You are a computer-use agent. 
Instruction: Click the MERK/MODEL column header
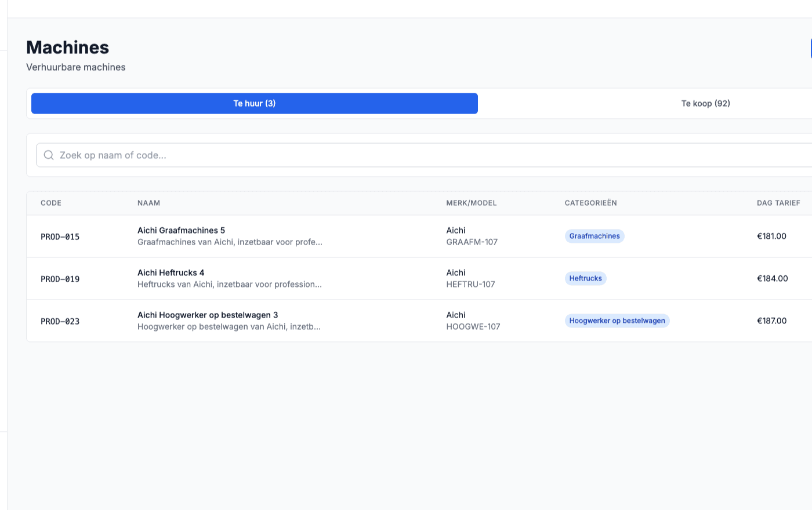coord(471,203)
